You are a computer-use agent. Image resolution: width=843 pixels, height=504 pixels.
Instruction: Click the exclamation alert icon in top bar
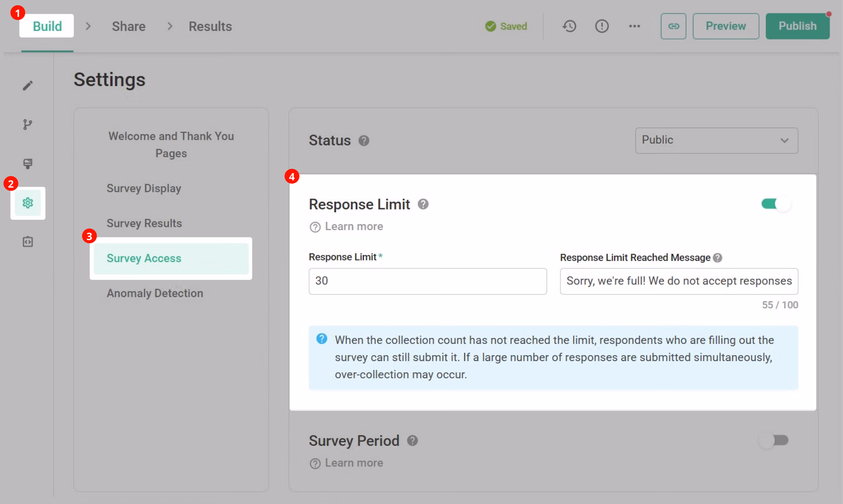(602, 26)
